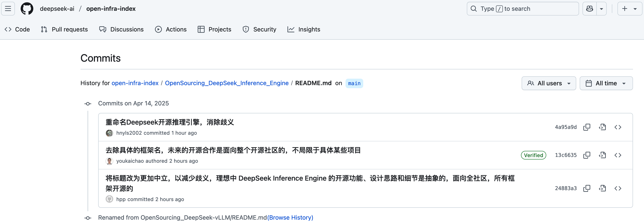Open commit hash 24883a3
Viewport: 644px width, 222px height.
566,189
